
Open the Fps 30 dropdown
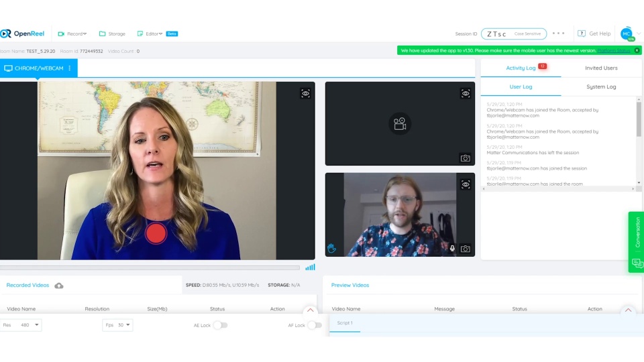coord(117,325)
